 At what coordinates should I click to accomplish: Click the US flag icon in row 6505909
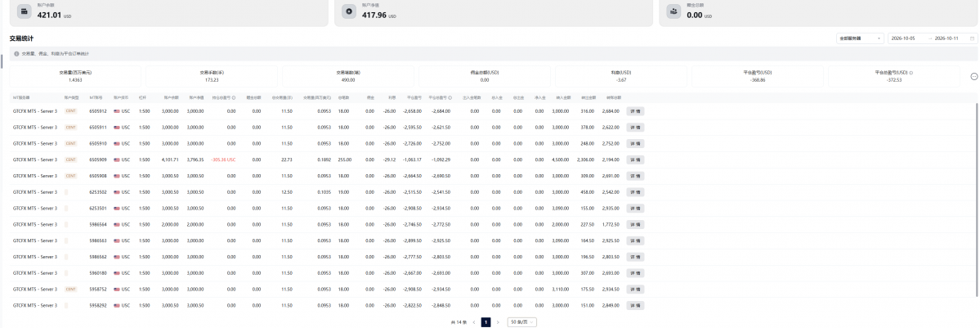[x=117, y=160]
